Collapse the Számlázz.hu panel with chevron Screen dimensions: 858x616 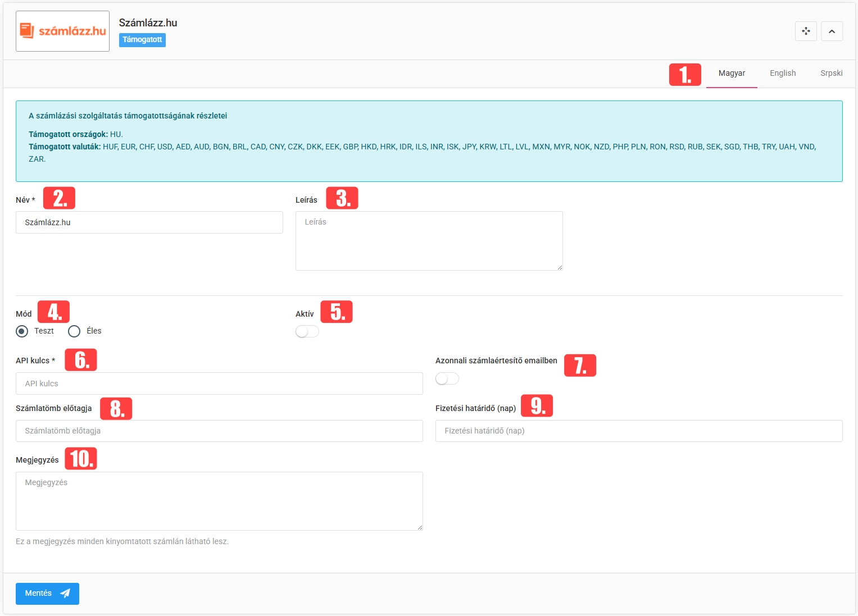pos(832,31)
